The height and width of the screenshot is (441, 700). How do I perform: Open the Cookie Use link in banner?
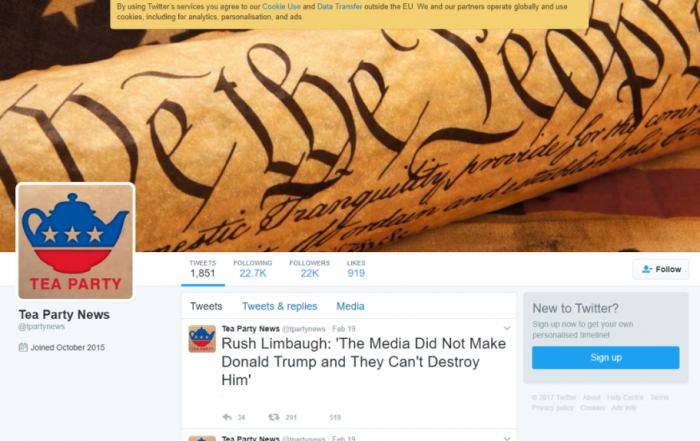(x=281, y=7)
